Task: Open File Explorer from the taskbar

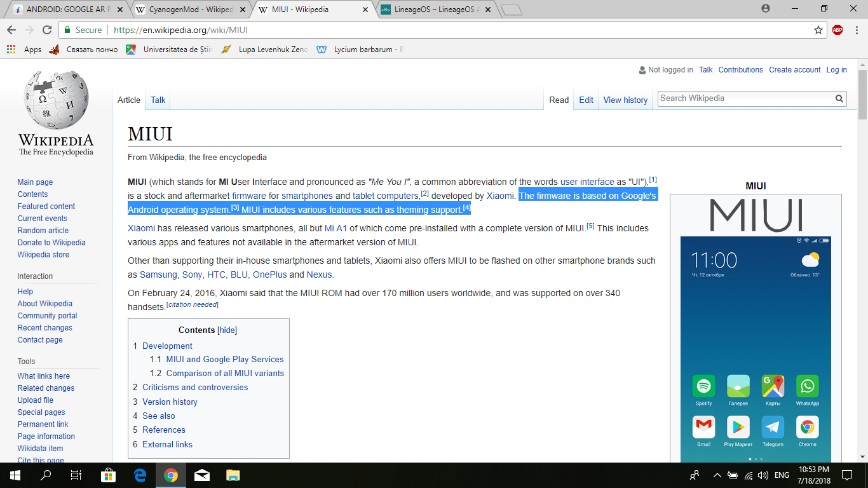Action: coord(233,475)
